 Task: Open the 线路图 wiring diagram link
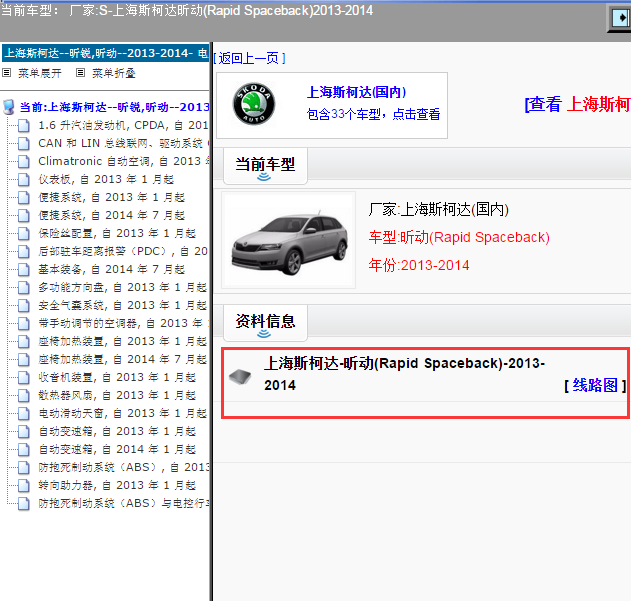point(595,386)
